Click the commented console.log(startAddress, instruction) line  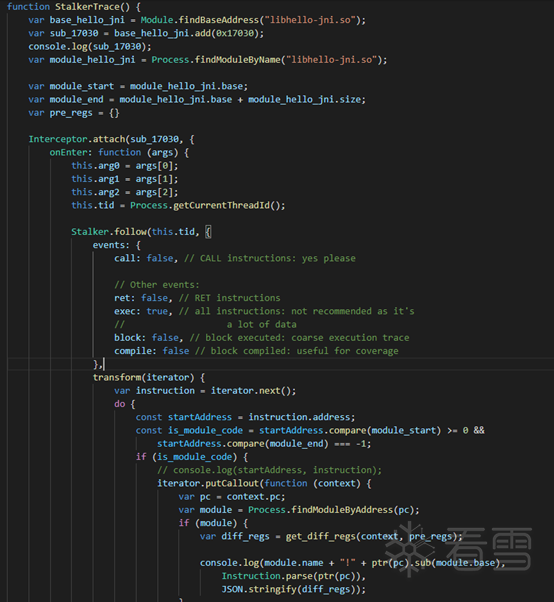pyautogui.click(x=269, y=470)
